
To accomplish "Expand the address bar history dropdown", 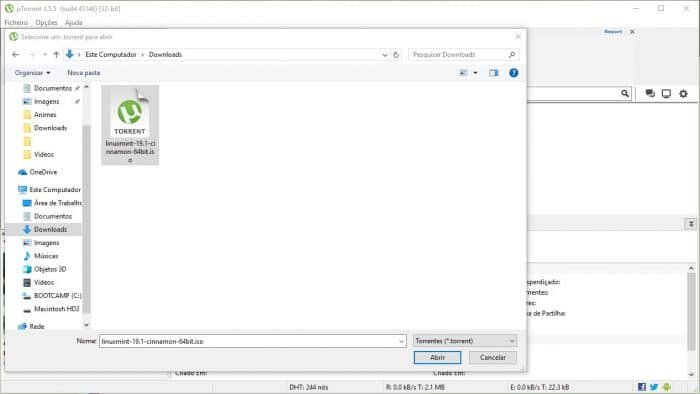I will 385,54.
